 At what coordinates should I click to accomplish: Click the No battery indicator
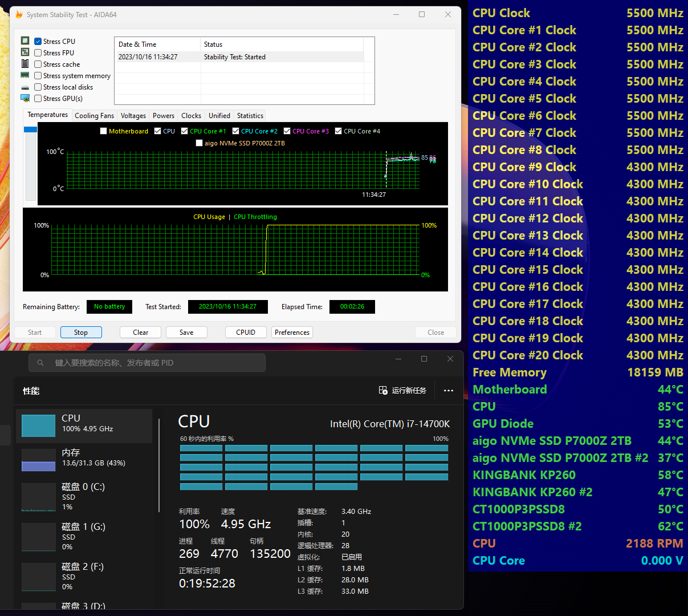109,307
